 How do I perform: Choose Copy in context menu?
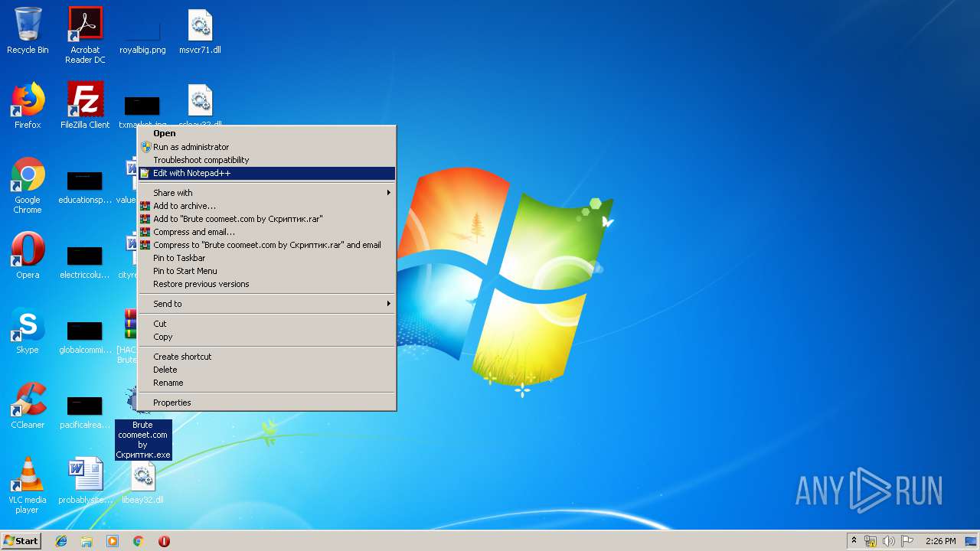point(266,337)
